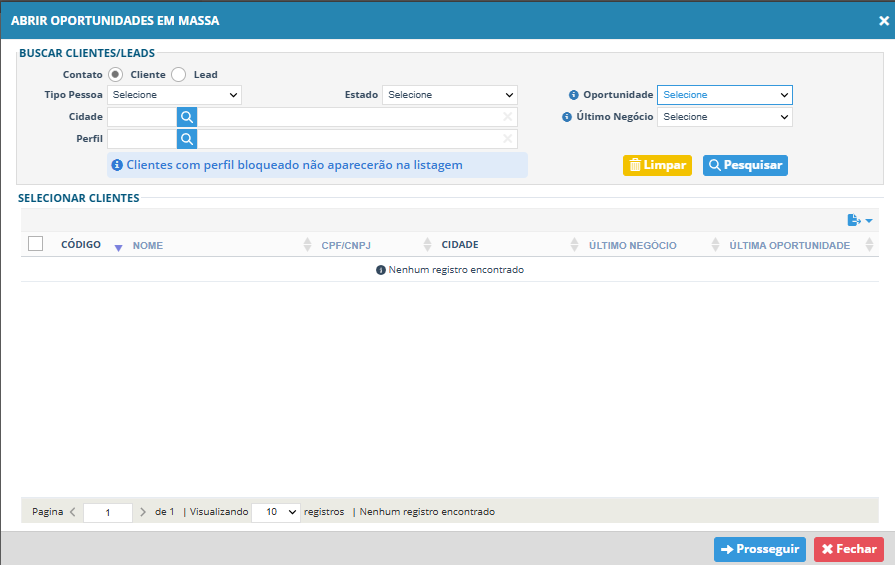The height and width of the screenshot is (565, 895).
Task: Click the Limpar button
Action: point(658,166)
